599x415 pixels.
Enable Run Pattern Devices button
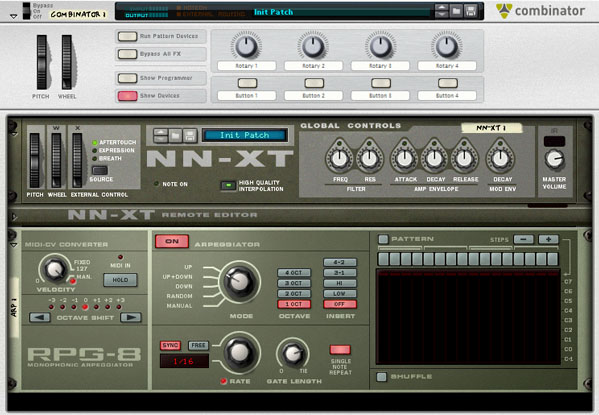click(x=127, y=36)
